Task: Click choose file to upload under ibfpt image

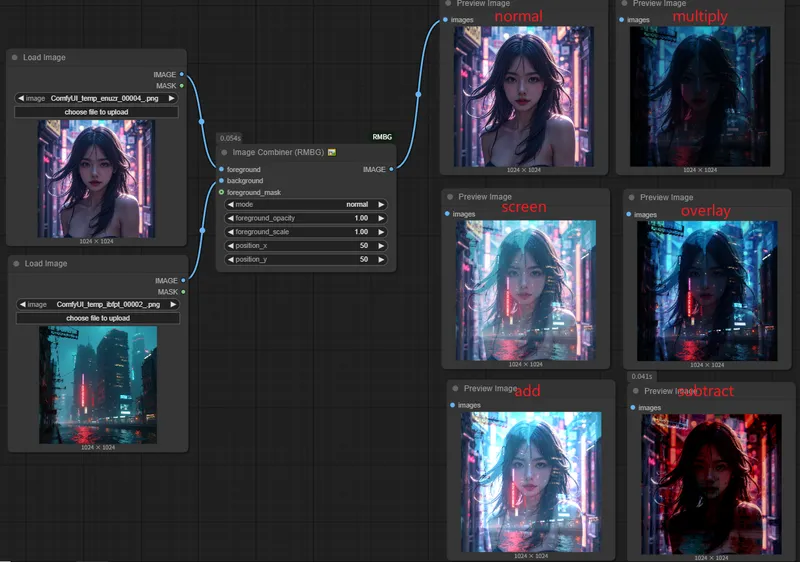Action: click(98, 318)
